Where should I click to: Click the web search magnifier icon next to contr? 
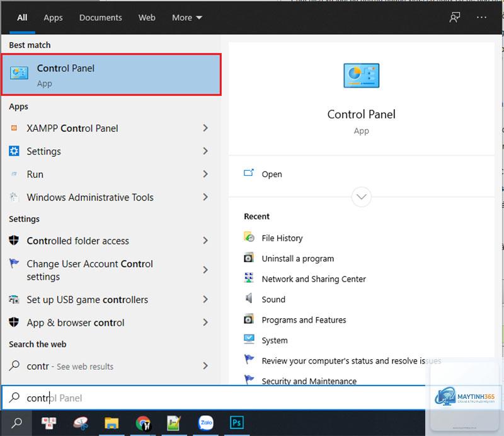coord(14,365)
